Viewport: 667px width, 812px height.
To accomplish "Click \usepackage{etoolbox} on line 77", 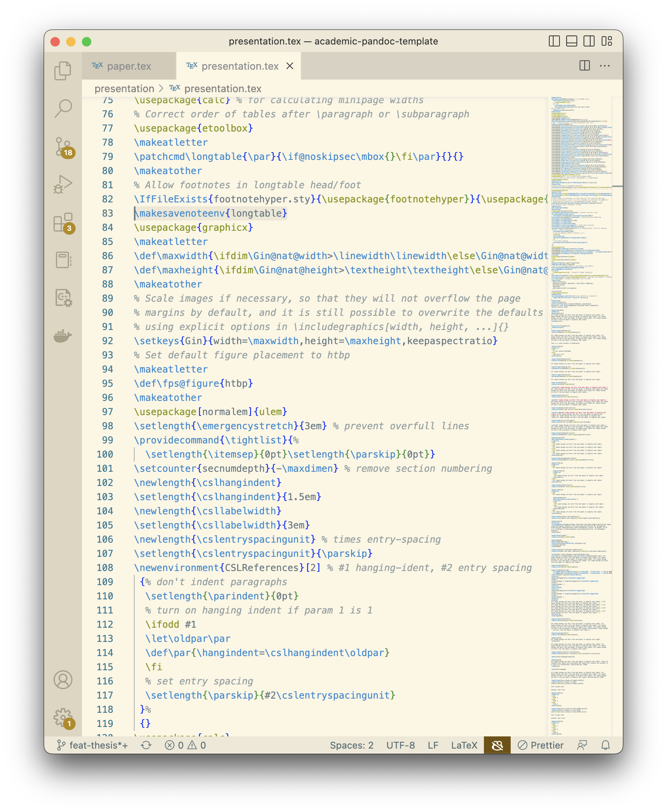I will [193, 128].
